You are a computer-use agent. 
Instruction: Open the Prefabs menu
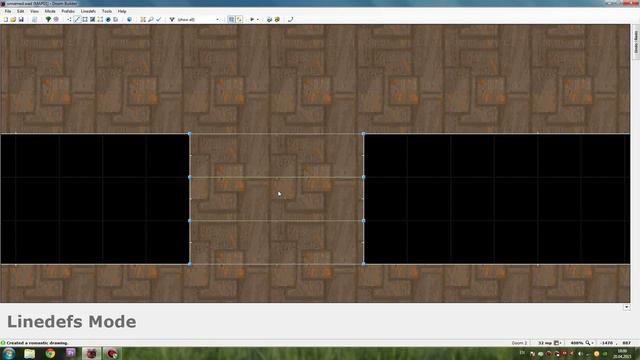tap(68, 11)
